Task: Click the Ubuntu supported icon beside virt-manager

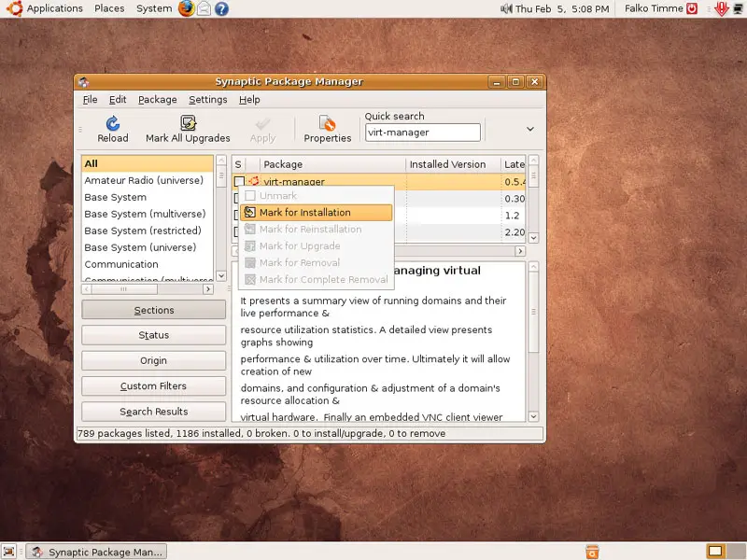Action: (254, 181)
